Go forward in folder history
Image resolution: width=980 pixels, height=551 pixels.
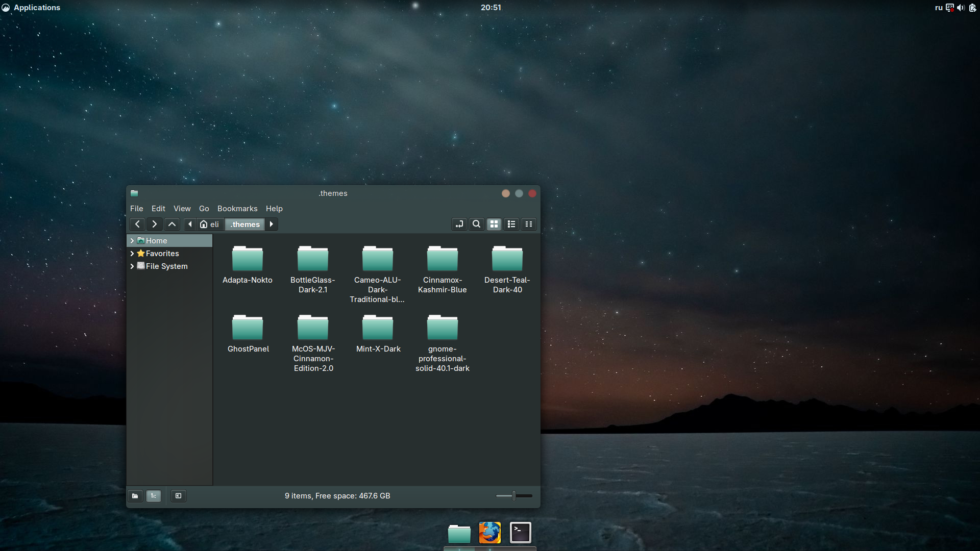click(154, 224)
